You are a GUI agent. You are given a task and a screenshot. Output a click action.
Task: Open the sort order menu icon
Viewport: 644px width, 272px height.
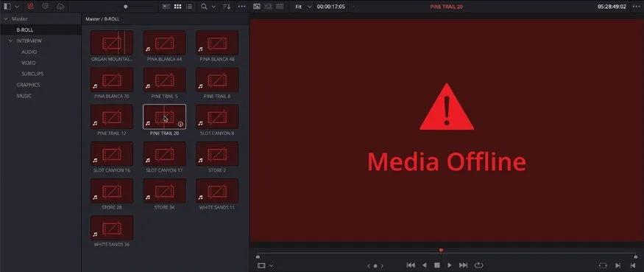pos(226,7)
